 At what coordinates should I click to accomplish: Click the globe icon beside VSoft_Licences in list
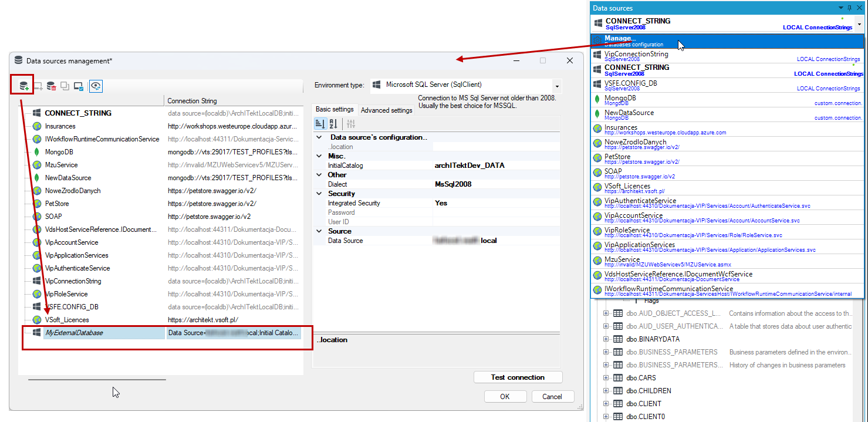pos(37,320)
